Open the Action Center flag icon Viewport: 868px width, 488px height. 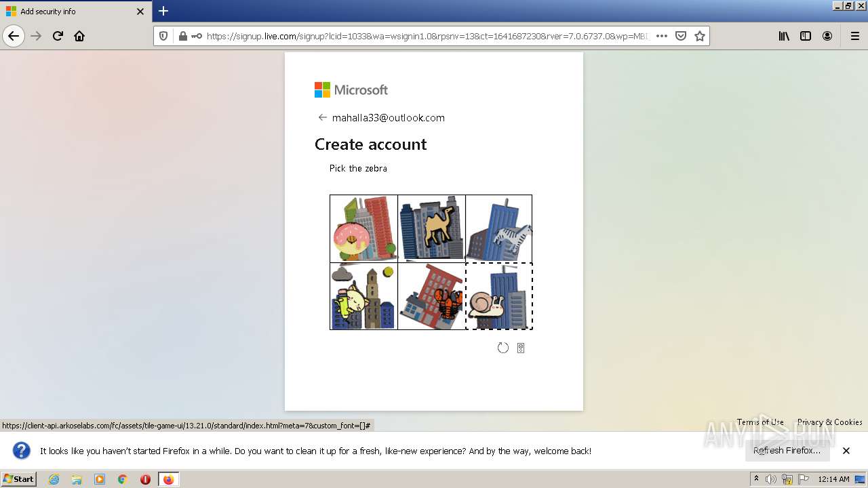point(803,479)
